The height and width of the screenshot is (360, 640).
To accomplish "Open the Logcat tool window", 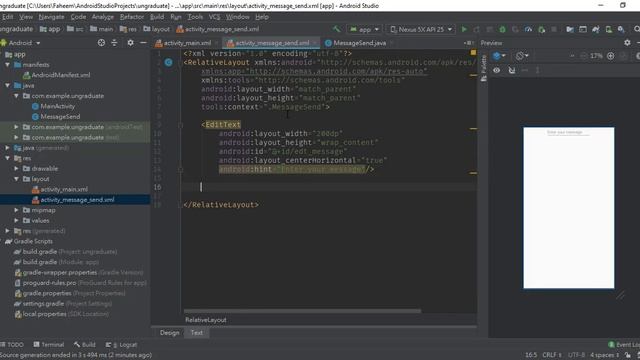I will [121, 344].
